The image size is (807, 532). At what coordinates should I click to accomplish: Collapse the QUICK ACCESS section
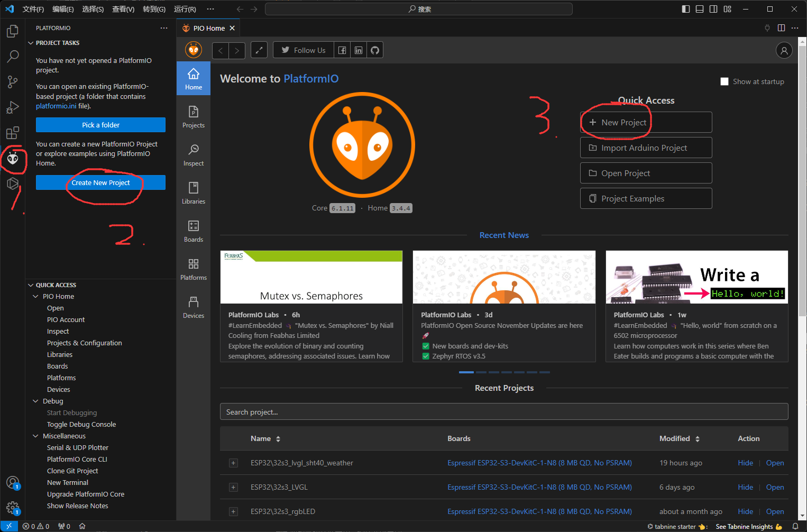tap(31, 285)
